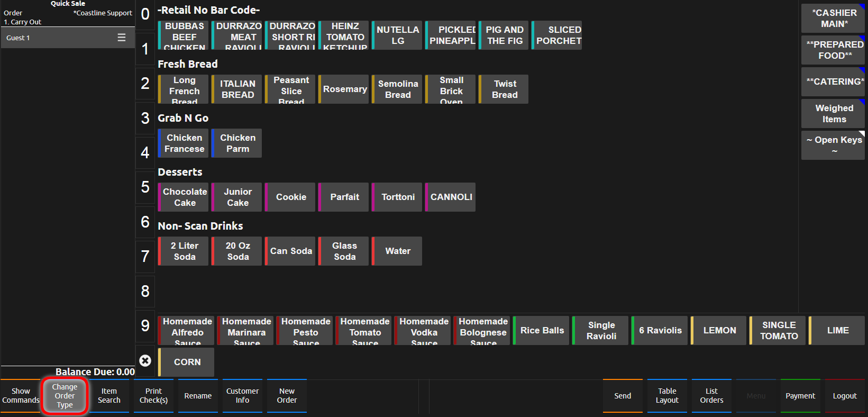
Task: Add 20 Oz Soda drink
Action: click(236, 251)
